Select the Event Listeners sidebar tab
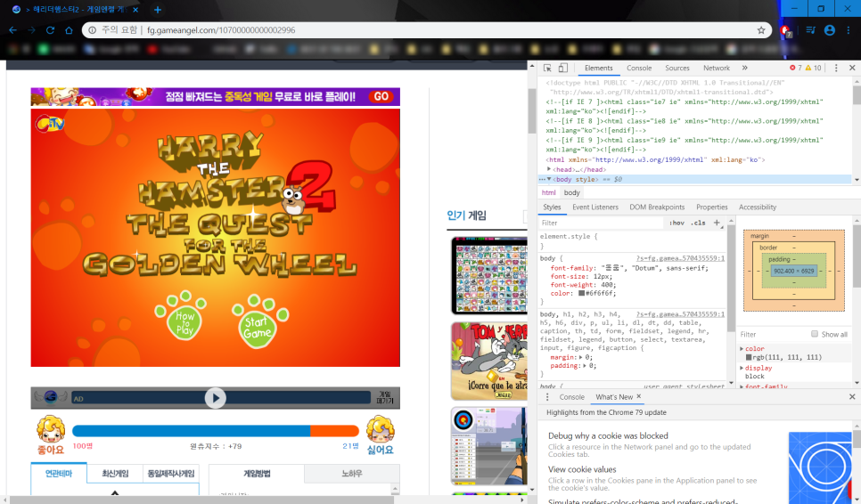 point(595,207)
